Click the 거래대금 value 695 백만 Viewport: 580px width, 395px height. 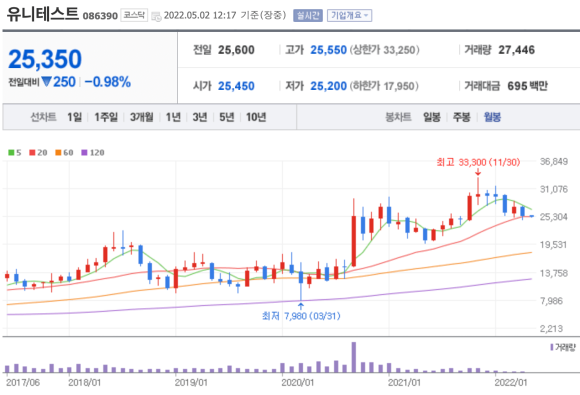[x=527, y=86]
